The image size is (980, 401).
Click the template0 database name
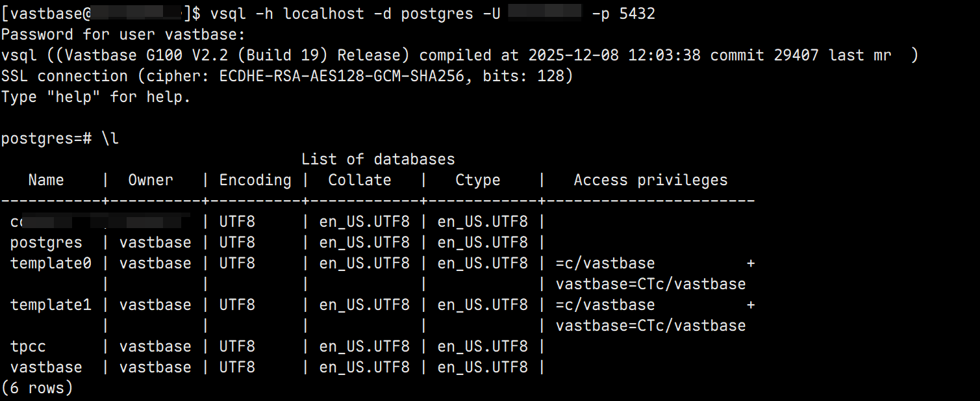point(51,263)
